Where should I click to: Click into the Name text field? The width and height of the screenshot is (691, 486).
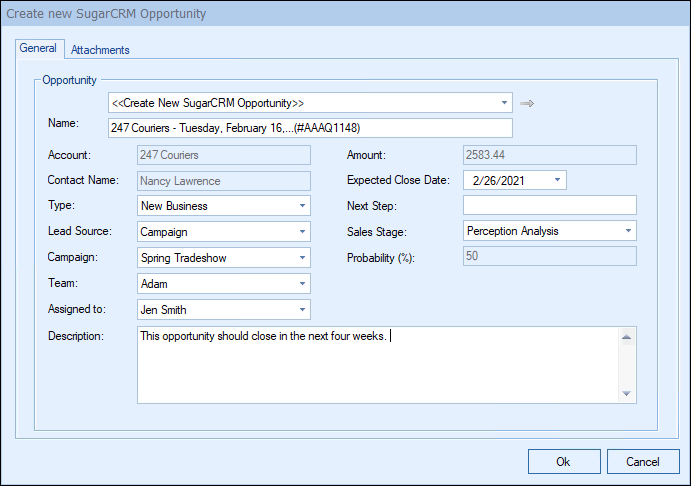(x=310, y=128)
